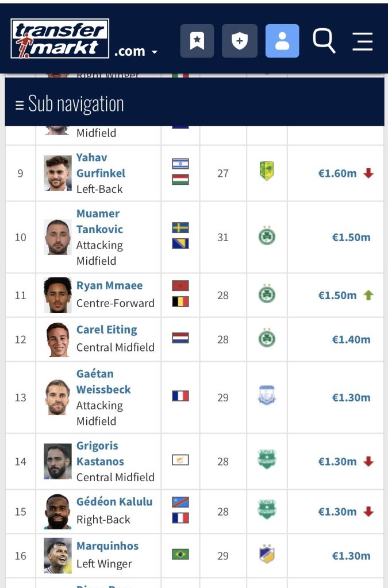The image size is (388, 588).
Task: Click the shield plus icon
Action: pyautogui.click(x=239, y=41)
